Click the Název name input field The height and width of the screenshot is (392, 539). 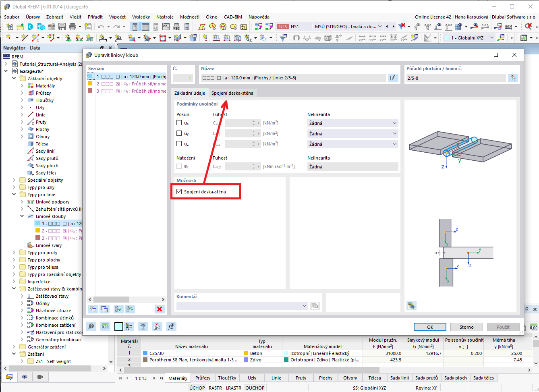(x=293, y=78)
